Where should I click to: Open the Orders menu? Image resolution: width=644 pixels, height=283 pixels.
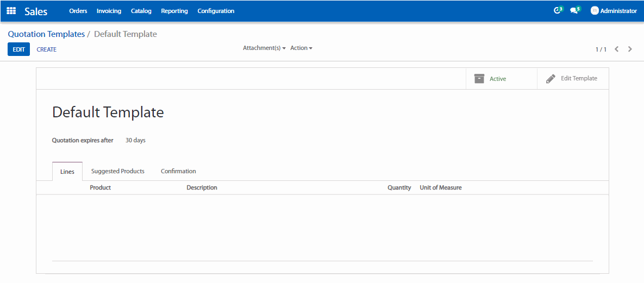pos(78,11)
